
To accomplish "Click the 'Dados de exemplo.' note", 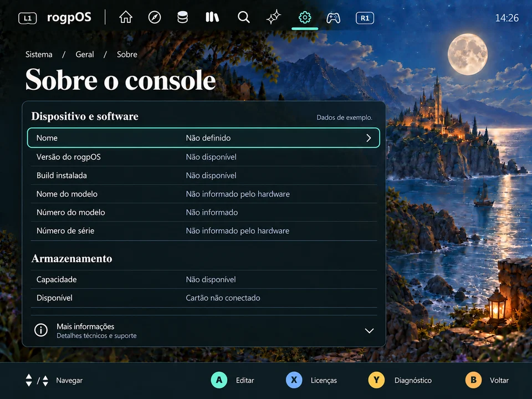I will [344, 117].
